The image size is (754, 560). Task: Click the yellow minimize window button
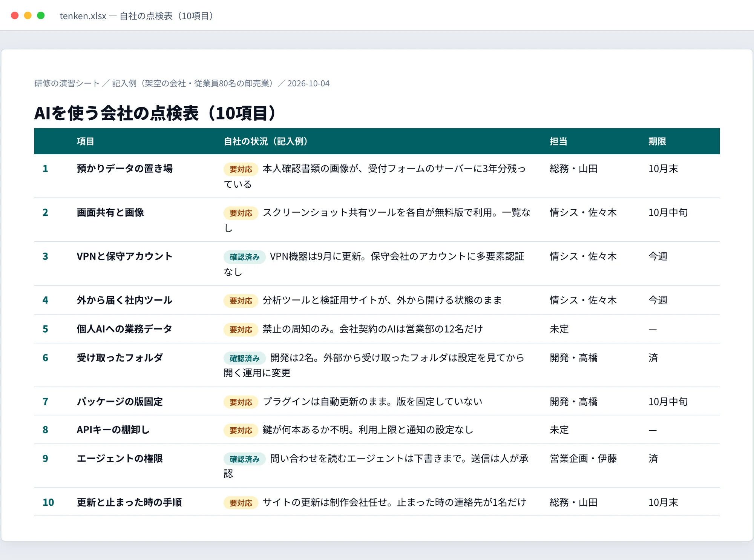pyautogui.click(x=28, y=15)
